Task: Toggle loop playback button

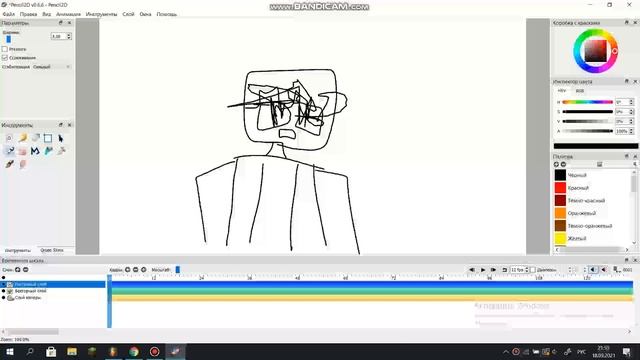Action: [504, 270]
